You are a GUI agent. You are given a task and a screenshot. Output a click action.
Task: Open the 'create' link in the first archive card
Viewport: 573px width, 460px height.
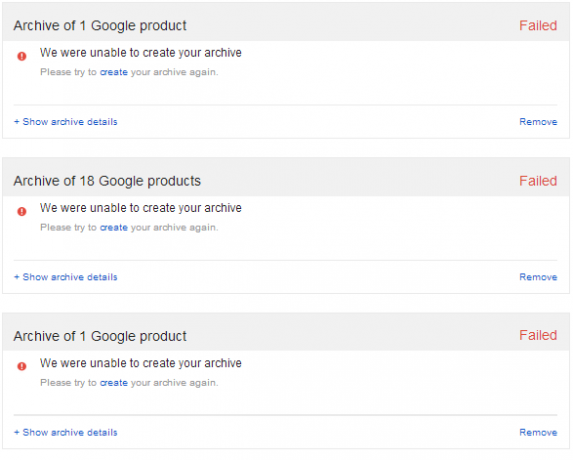coord(114,72)
